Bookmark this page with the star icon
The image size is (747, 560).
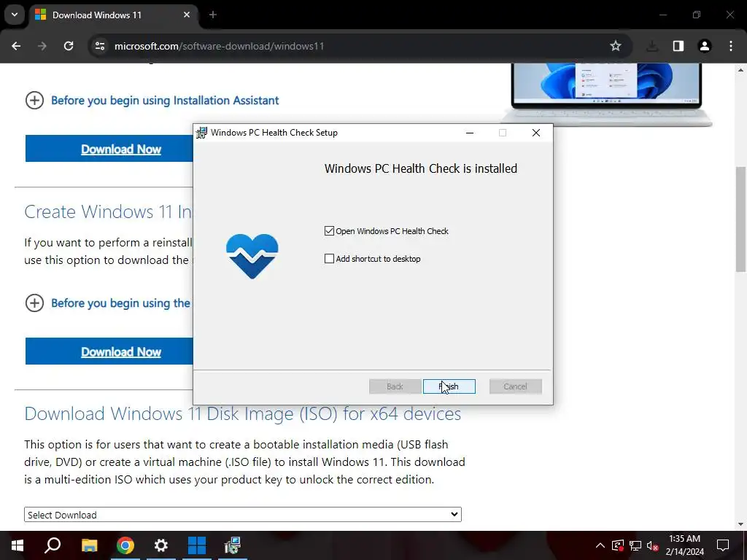pos(616,46)
